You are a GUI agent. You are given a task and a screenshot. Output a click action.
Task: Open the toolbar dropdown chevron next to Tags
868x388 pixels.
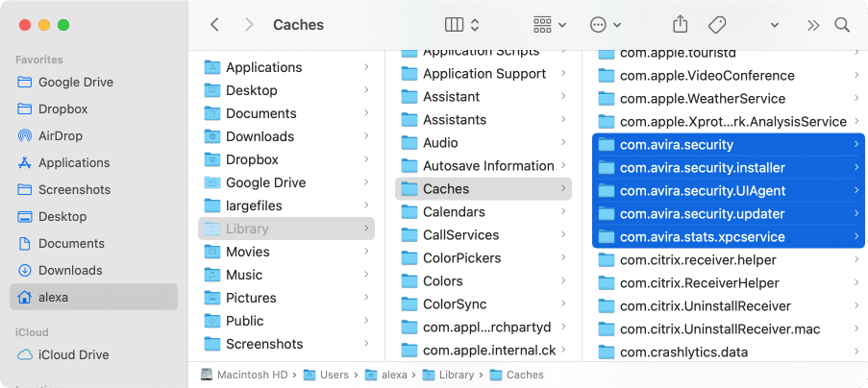click(x=775, y=25)
